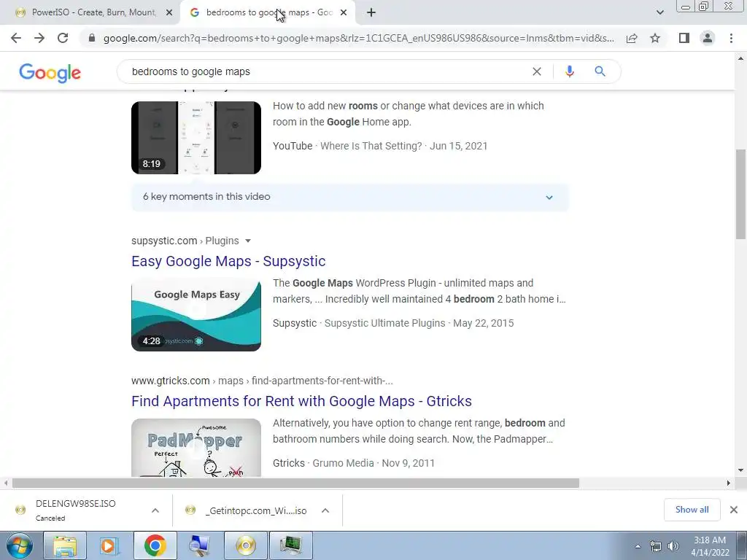The height and width of the screenshot is (560, 747).
Task: Open the browser side panel
Action: click(x=684, y=38)
